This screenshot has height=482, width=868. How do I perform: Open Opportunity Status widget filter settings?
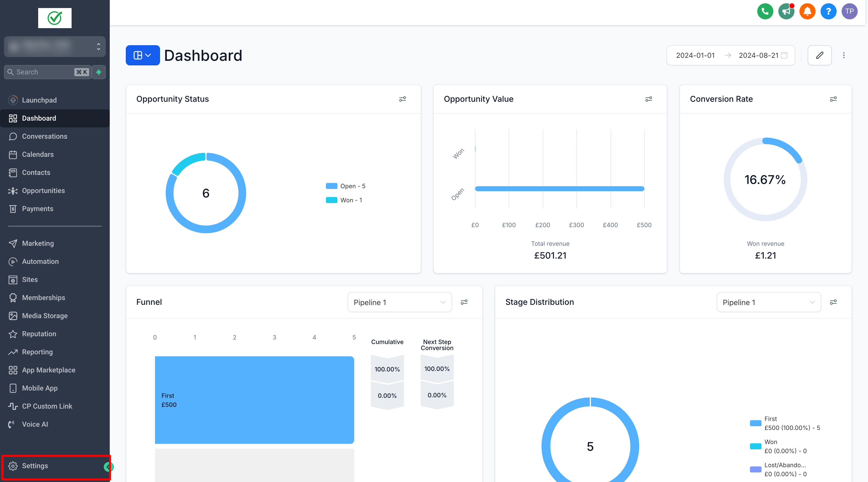pyautogui.click(x=402, y=99)
